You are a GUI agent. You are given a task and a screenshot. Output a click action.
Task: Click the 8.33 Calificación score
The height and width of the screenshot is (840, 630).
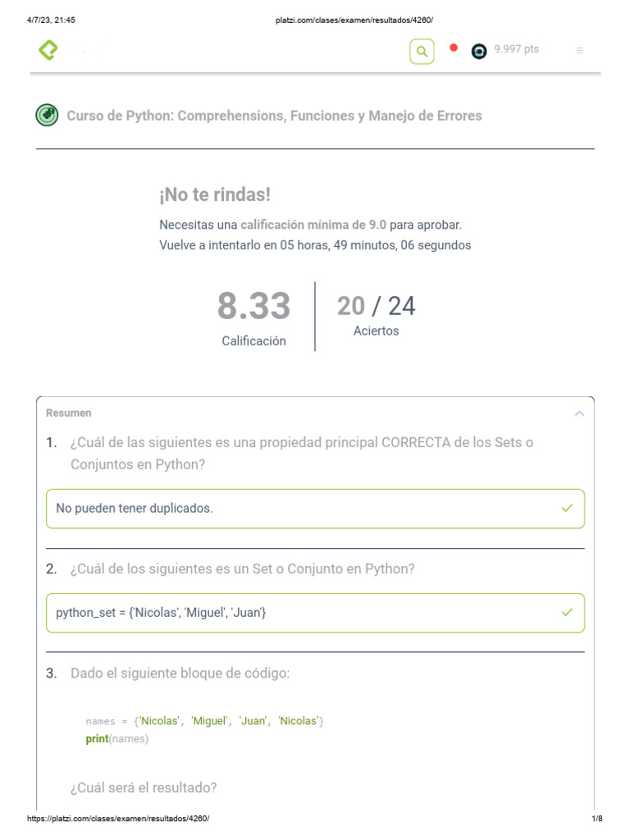click(253, 317)
